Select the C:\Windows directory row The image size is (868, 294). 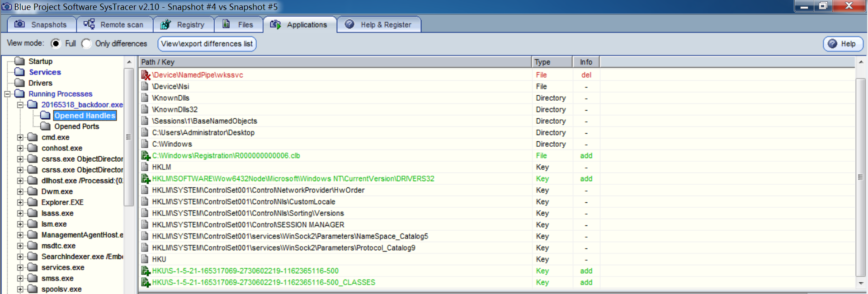pyautogui.click(x=497, y=144)
